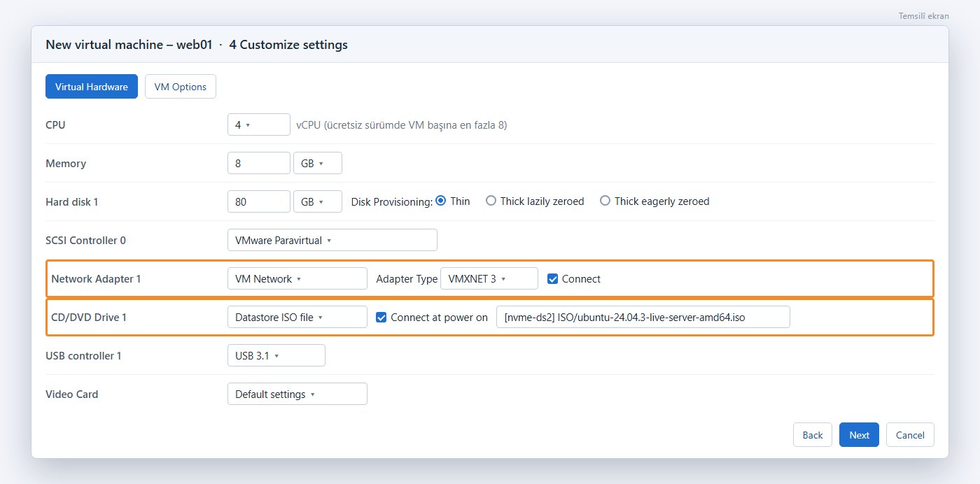
Task: Click the Cancel button
Action: pos(910,434)
